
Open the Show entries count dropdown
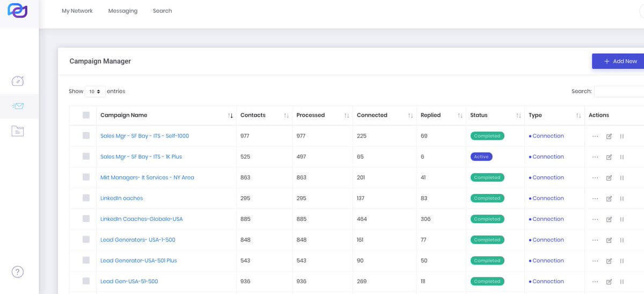pos(95,92)
